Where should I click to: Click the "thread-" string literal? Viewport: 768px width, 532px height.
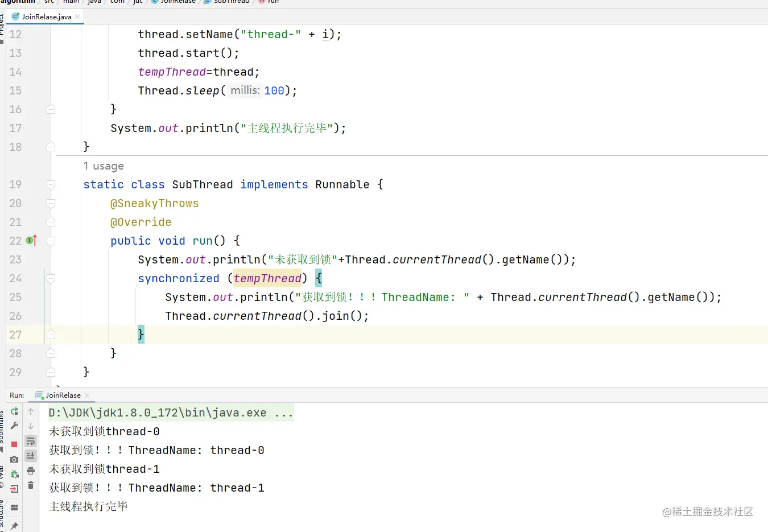[271, 34]
